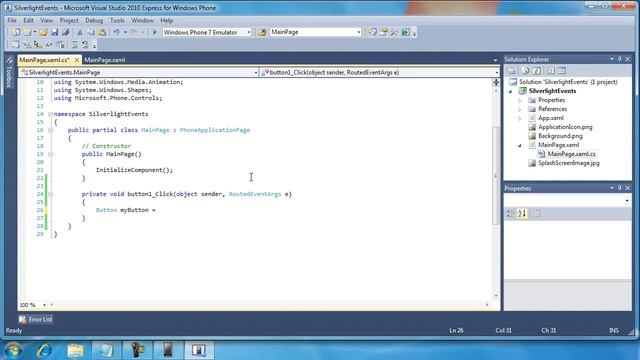This screenshot has height=360, width=640.
Task: Open the Debug menu
Action: (x=94, y=20)
